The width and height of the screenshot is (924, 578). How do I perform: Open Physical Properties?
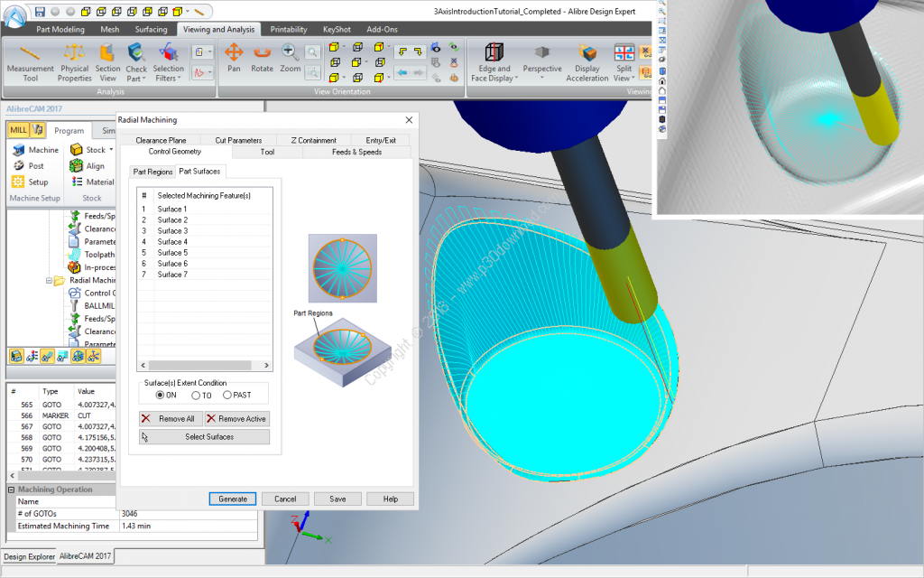click(x=74, y=63)
